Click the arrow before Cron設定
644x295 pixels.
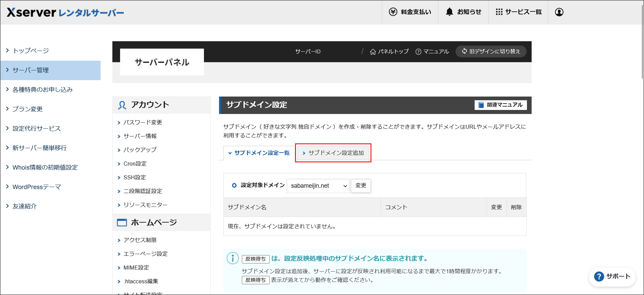[x=119, y=164]
